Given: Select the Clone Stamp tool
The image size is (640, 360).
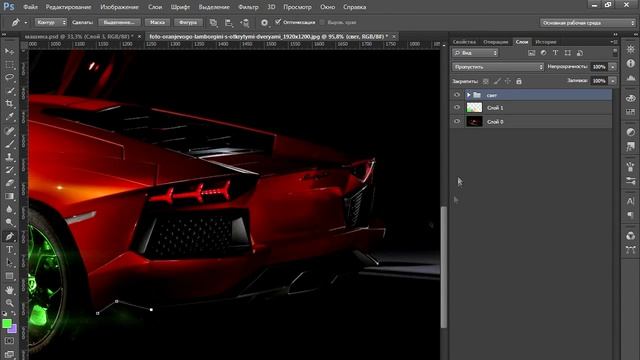Looking at the screenshot, I should [9, 157].
